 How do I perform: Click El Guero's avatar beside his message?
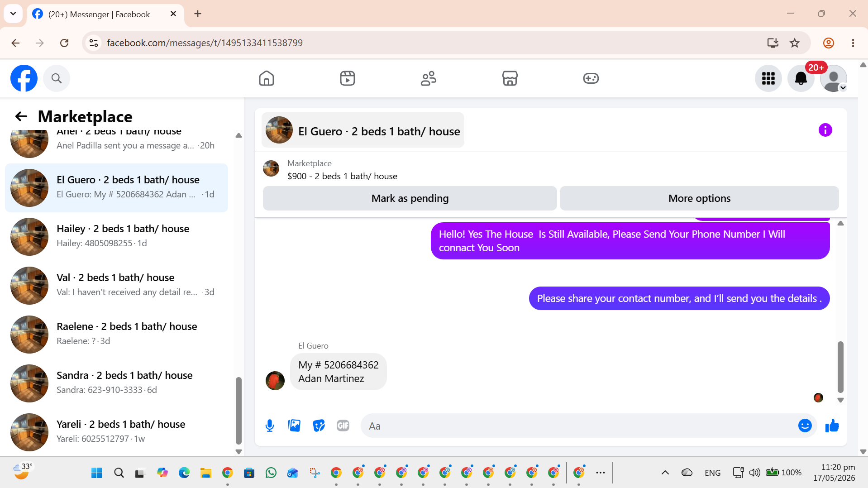pos(275,381)
